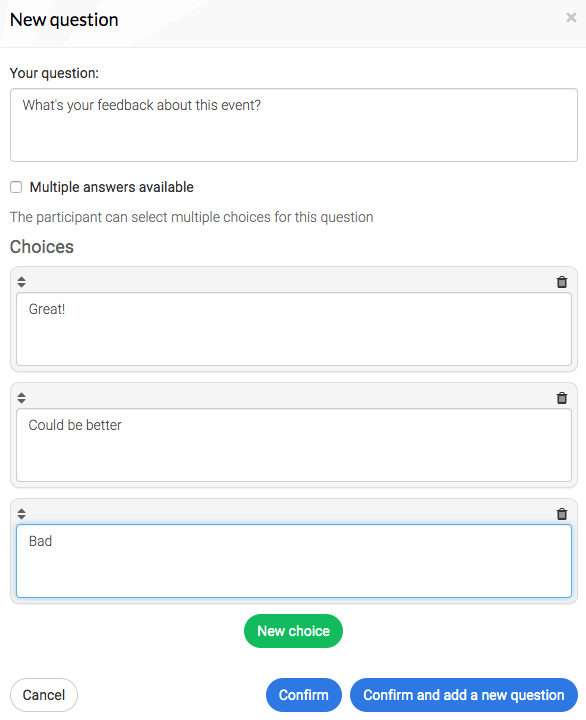Image resolution: width=586 pixels, height=720 pixels.
Task: Click the "Multiple answers available" label
Action: (112, 187)
